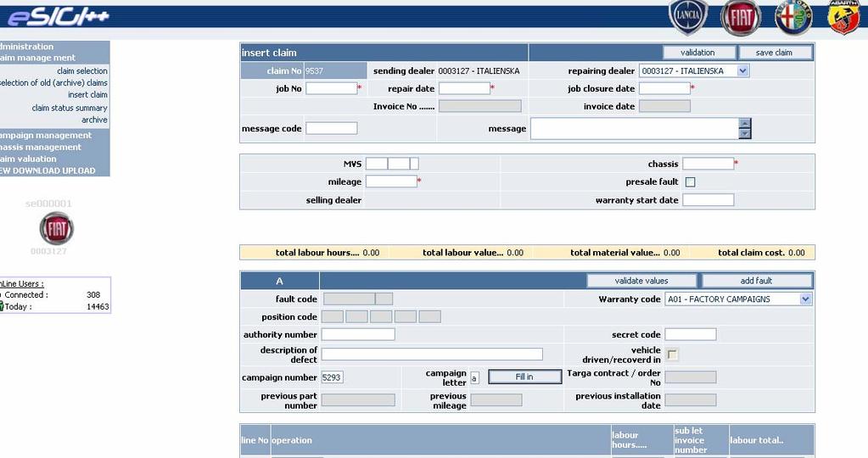Click the validation button
868x458 pixels.
pos(699,53)
